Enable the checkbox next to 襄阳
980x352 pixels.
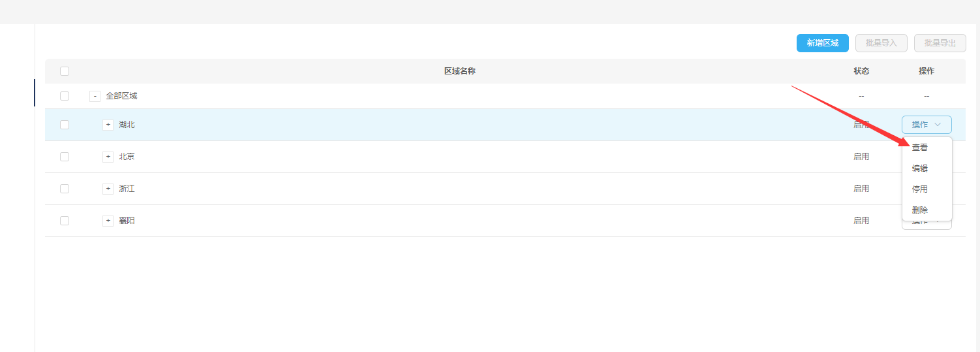65,221
